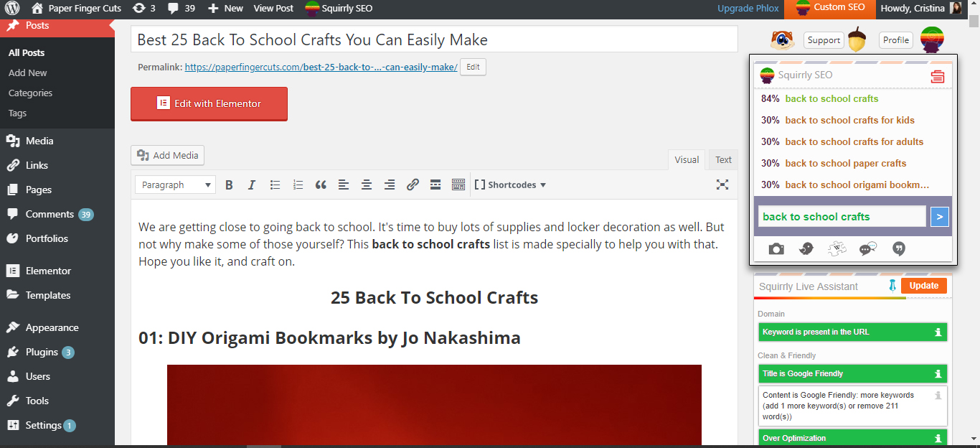Click the Squirrly menu icon in panel header

pos(937,76)
